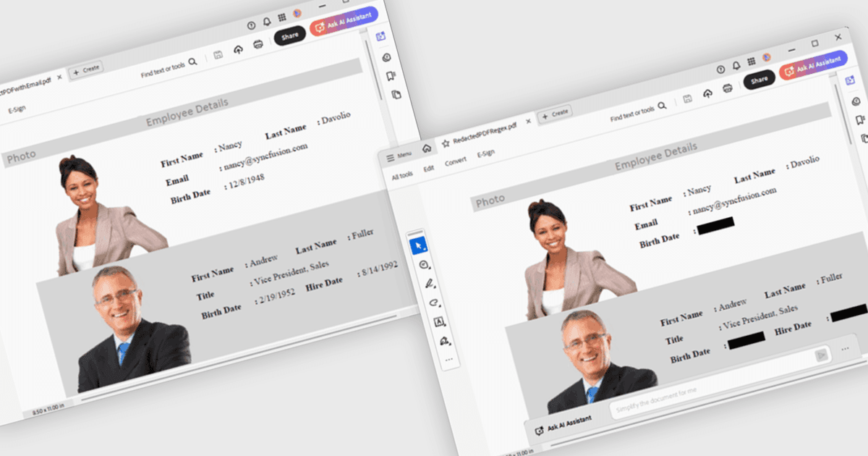Click Share in the right window

(x=759, y=80)
